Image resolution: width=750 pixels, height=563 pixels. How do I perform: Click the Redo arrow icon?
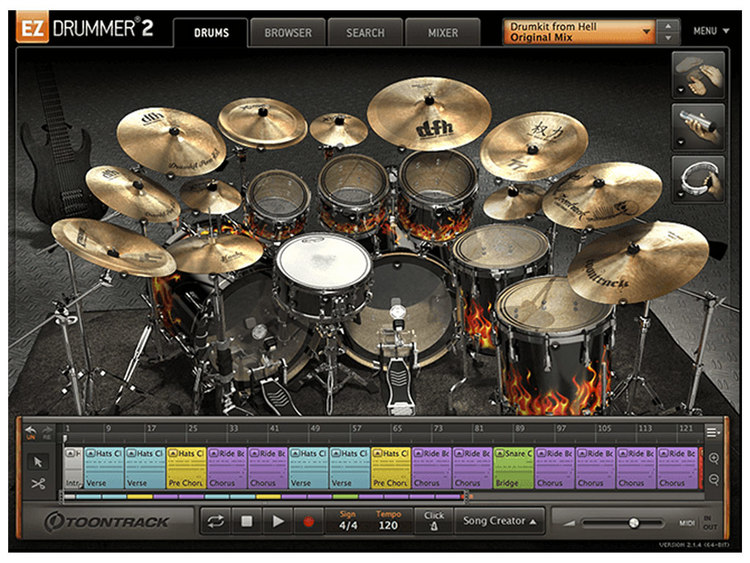(47, 431)
